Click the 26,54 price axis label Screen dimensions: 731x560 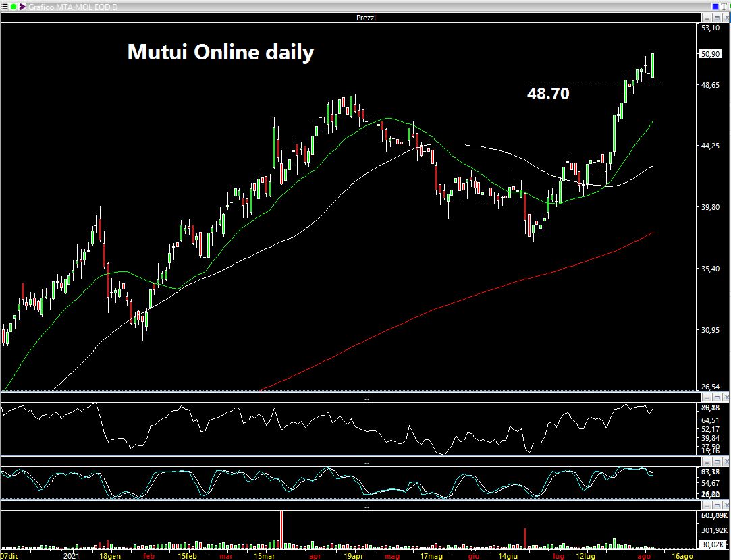click(710, 387)
